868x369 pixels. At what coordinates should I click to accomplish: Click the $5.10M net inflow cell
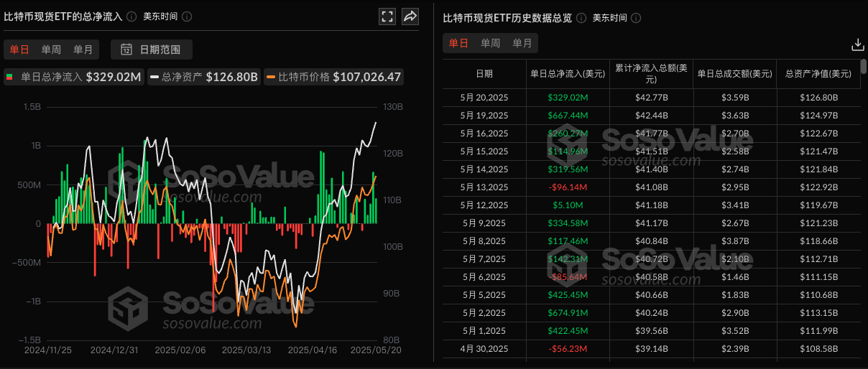[x=568, y=205]
